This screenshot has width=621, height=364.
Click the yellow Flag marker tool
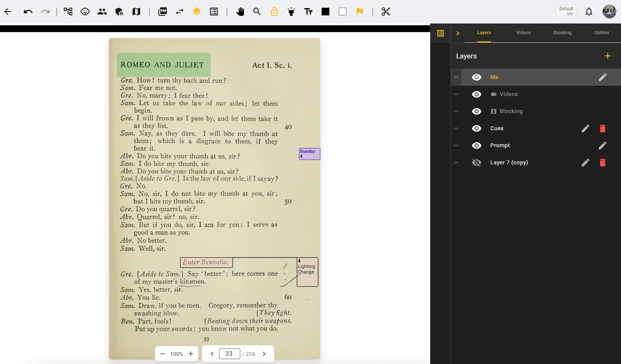point(360,12)
